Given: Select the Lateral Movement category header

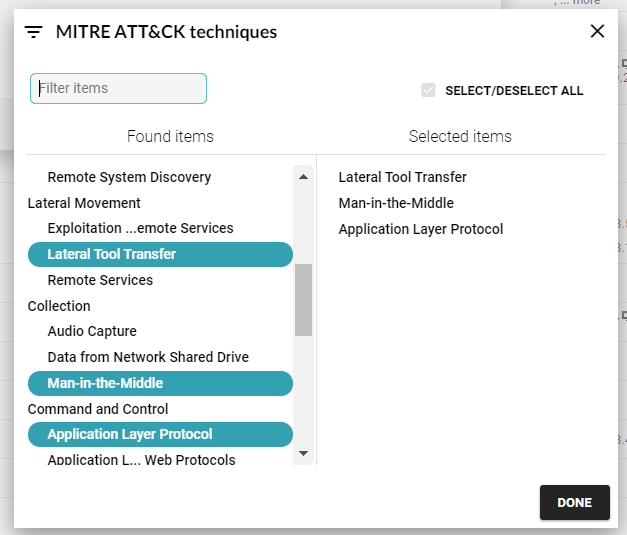Looking at the screenshot, I should tap(84, 203).
